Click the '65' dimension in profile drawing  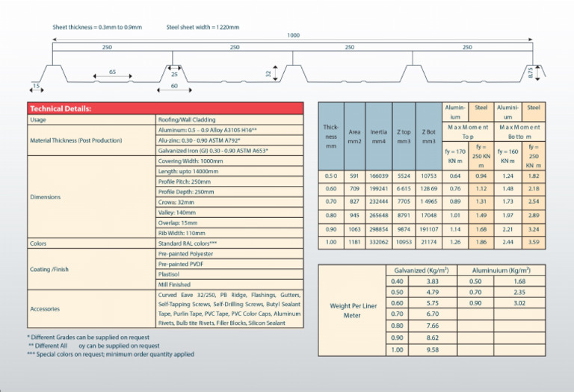(112, 72)
